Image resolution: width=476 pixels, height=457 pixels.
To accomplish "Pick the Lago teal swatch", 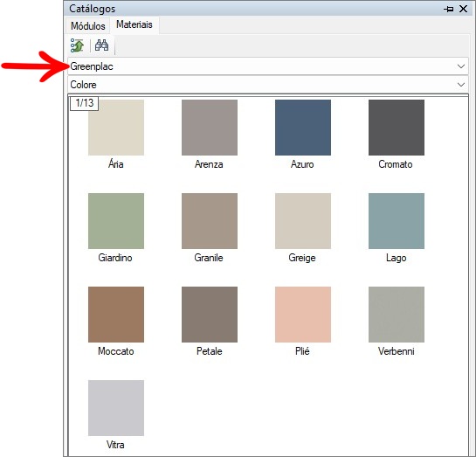I will (397, 221).
